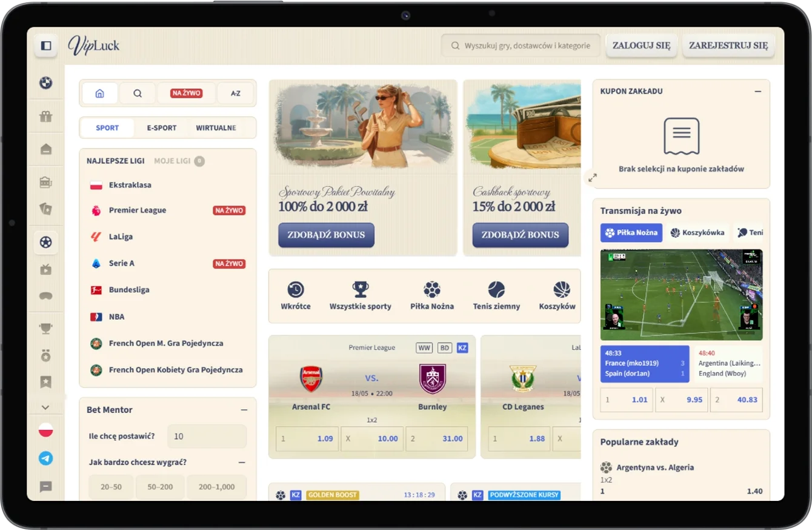Select the Tenis ziemny ball icon
Image resolution: width=812 pixels, height=530 pixels.
(496, 289)
